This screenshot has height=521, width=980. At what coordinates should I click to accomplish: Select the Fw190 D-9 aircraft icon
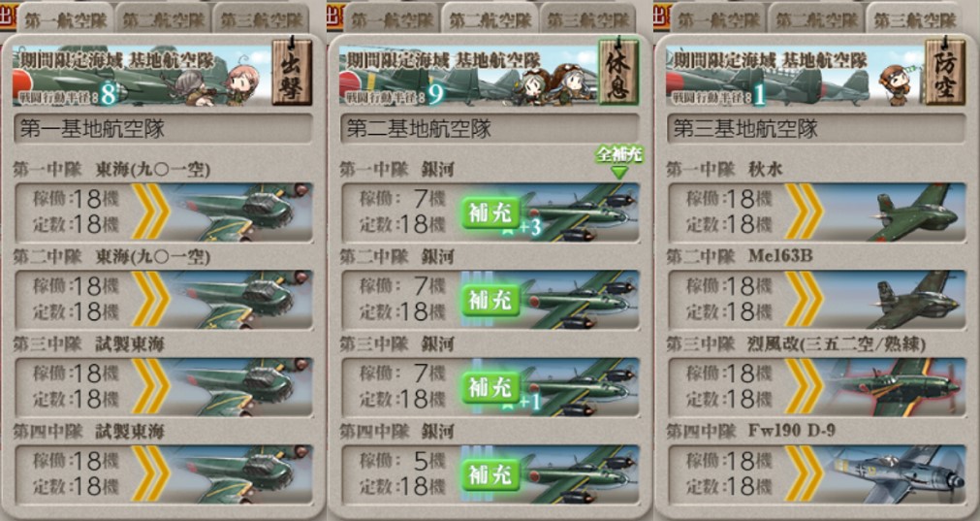(897, 474)
